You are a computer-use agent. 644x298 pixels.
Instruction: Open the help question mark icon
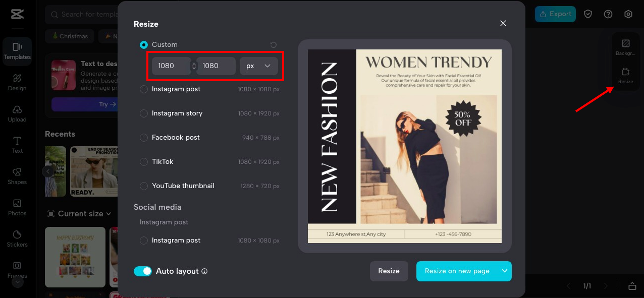pos(608,14)
